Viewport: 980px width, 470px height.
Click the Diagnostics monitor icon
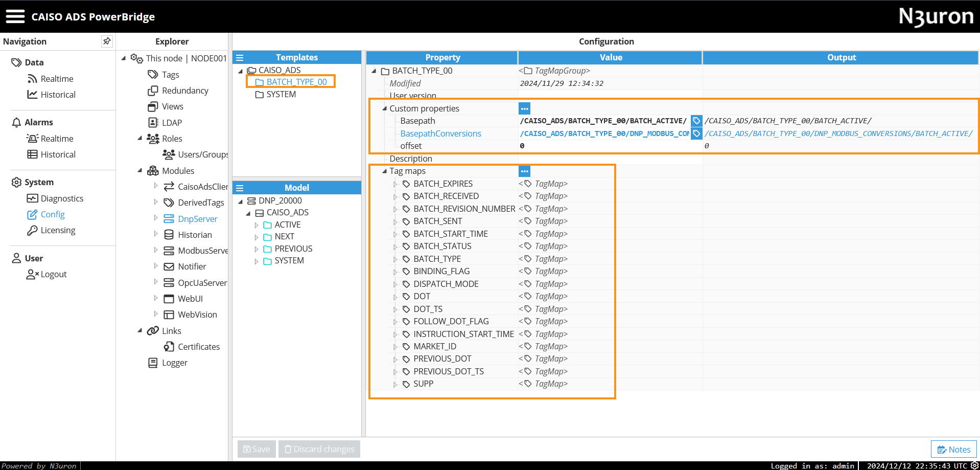pos(32,198)
